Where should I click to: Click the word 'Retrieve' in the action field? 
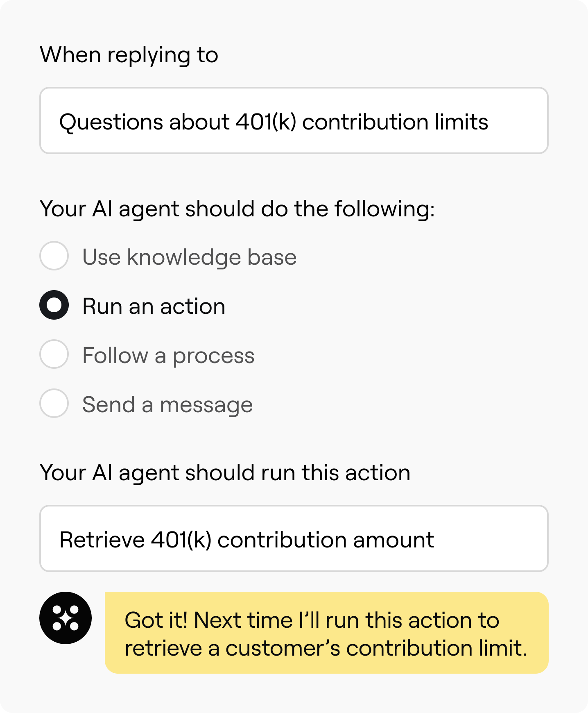pos(102,540)
